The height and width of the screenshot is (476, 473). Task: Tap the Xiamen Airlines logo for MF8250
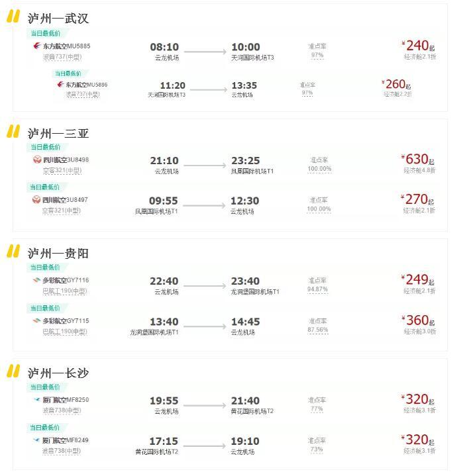point(37,400)
